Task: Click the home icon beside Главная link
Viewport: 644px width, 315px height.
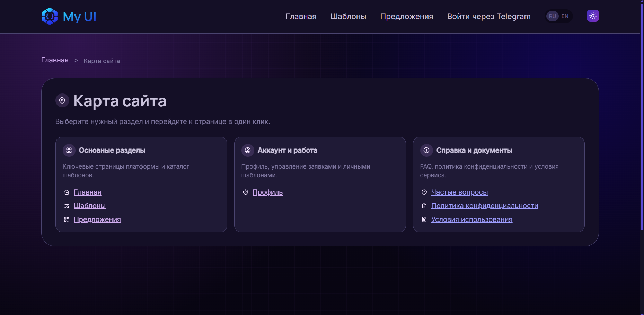Action: [67, 192]
